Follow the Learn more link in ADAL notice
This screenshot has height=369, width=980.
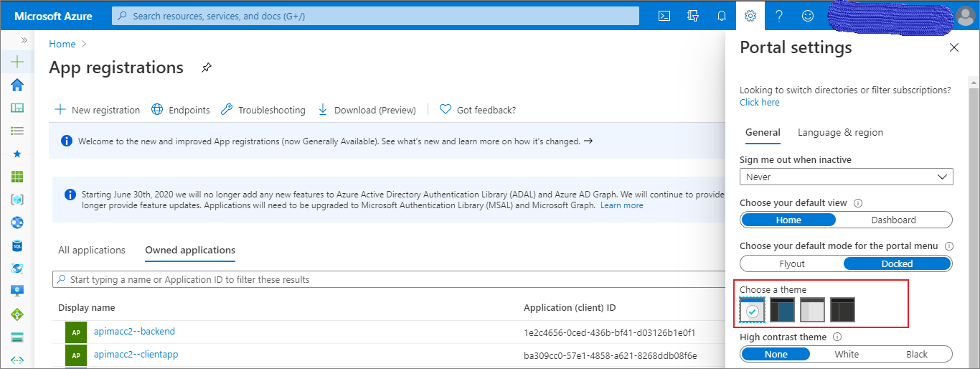tap(622, 205)
